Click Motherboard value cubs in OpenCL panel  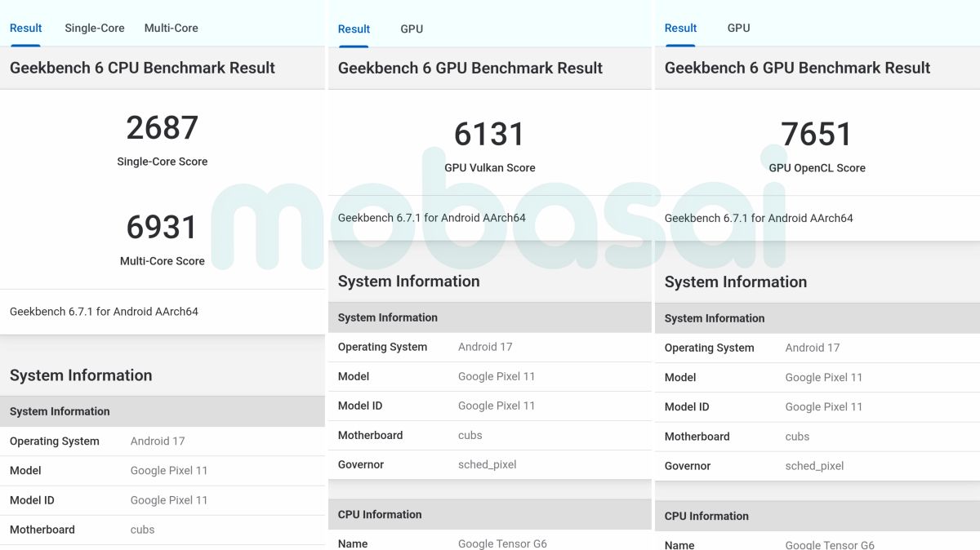pyautogui.click(x=797, y=437)
